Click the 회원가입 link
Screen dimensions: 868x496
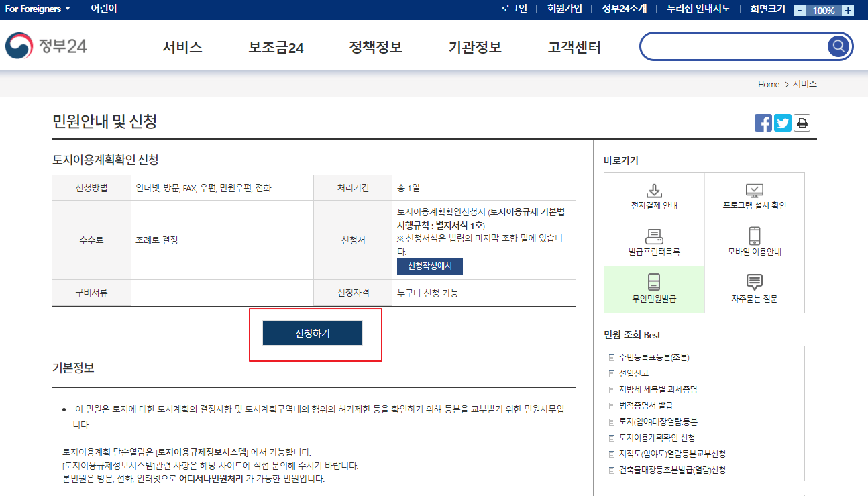tap(564, 9)
